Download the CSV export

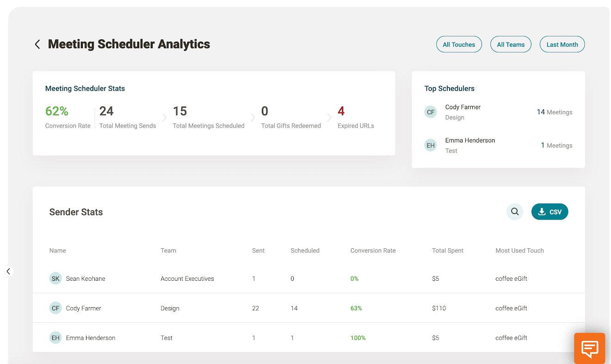coord(549,212)
